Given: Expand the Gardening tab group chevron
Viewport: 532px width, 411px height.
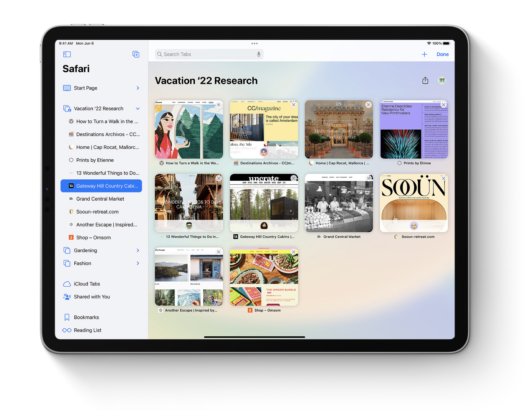Looking at the screenshot, I should pyautogui.click(x=138, y=250).
